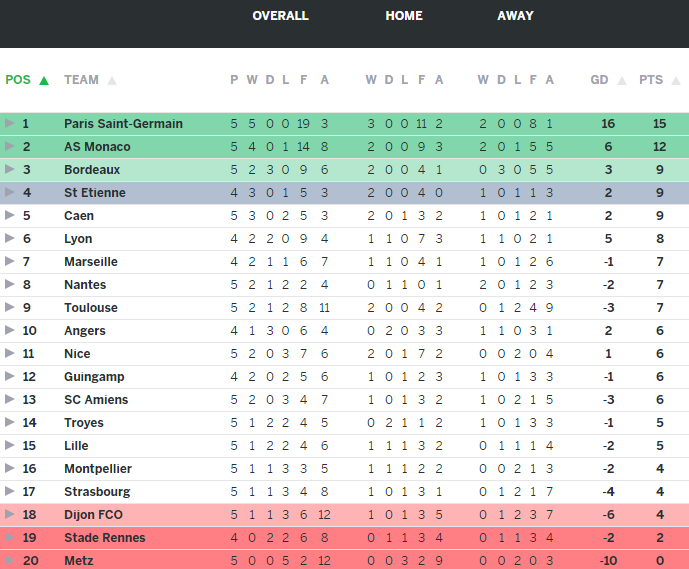This screenshot has height=569, width=689.
Task: Click the Marseille team name
Action: [x=91, y=262]
